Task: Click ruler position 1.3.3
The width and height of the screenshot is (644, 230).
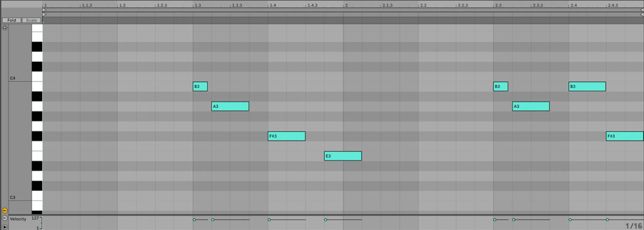Action: (x=237, y=5)
